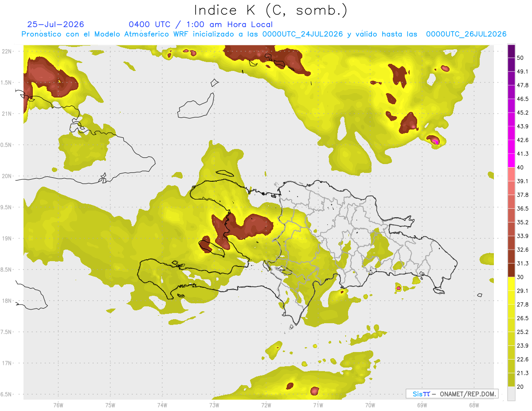Viewport: 532px width, 411px height.
Task: Click color scale value "35.2"
Action: [523, 222]
